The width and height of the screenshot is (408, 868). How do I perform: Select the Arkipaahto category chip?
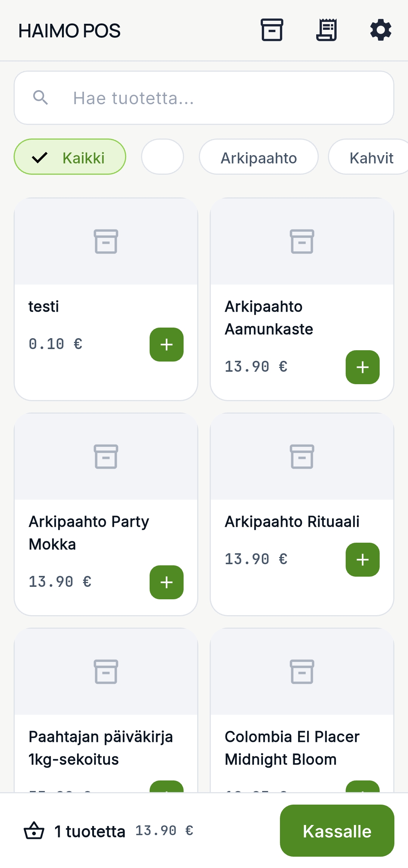(x=259, y=157)
